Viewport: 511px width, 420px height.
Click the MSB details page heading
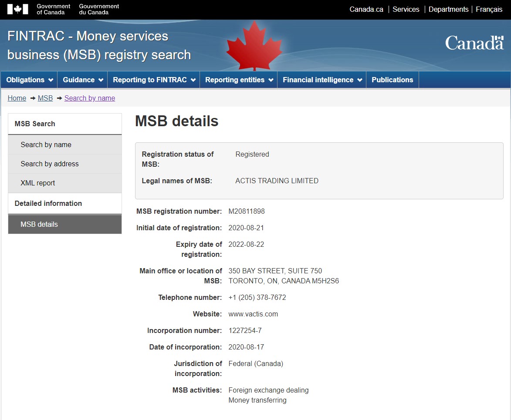pos(176,121)
